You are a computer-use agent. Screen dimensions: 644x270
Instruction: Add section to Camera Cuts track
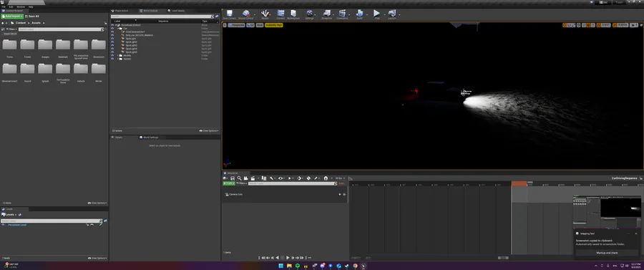339,194
